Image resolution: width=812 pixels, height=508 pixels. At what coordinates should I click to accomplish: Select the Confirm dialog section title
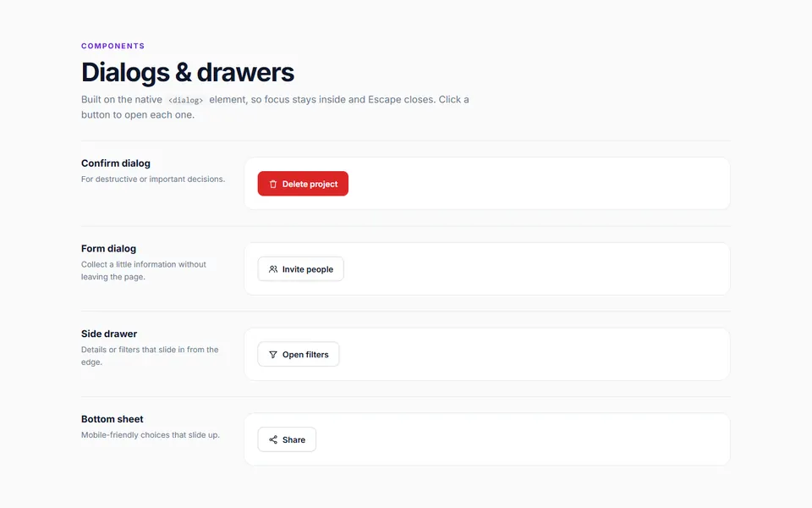point(116,163)
